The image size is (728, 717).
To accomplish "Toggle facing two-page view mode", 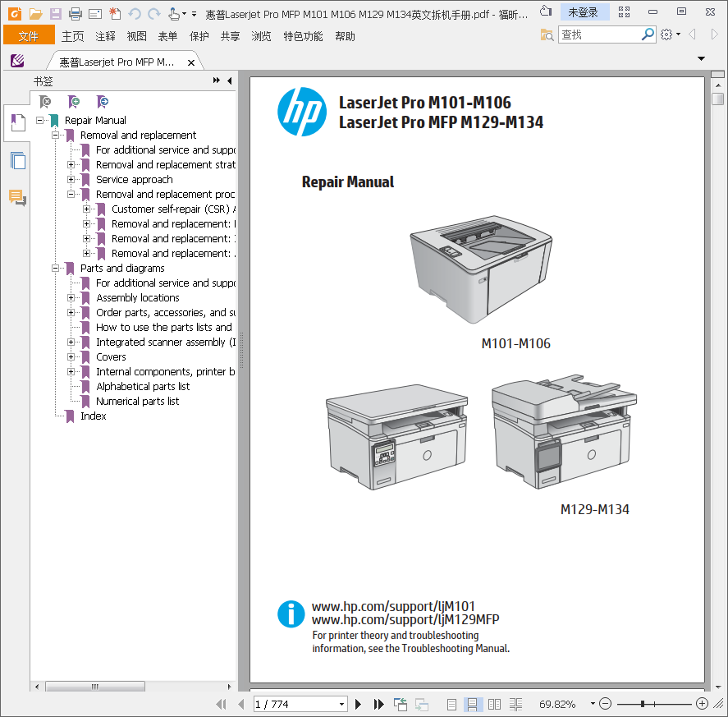I will click(x=494, y=705).
